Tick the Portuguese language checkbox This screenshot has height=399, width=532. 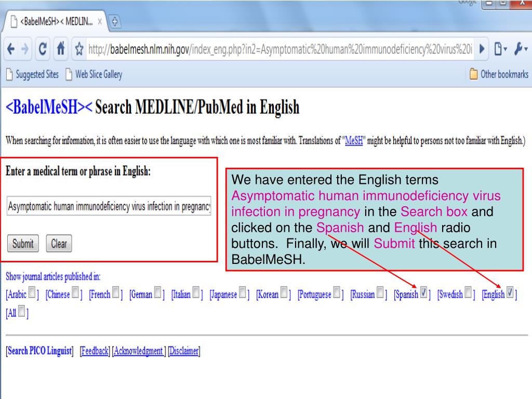pyautogui.click(x=337, y=292)
